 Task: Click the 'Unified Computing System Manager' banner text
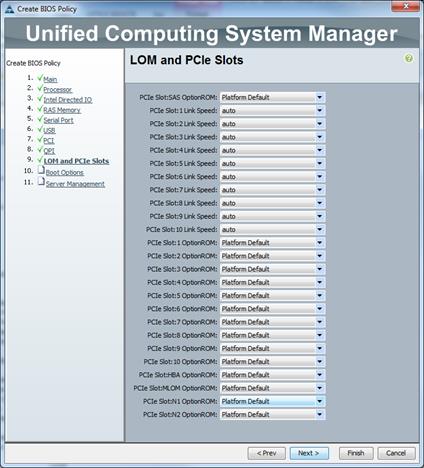(x=212, y=34)
